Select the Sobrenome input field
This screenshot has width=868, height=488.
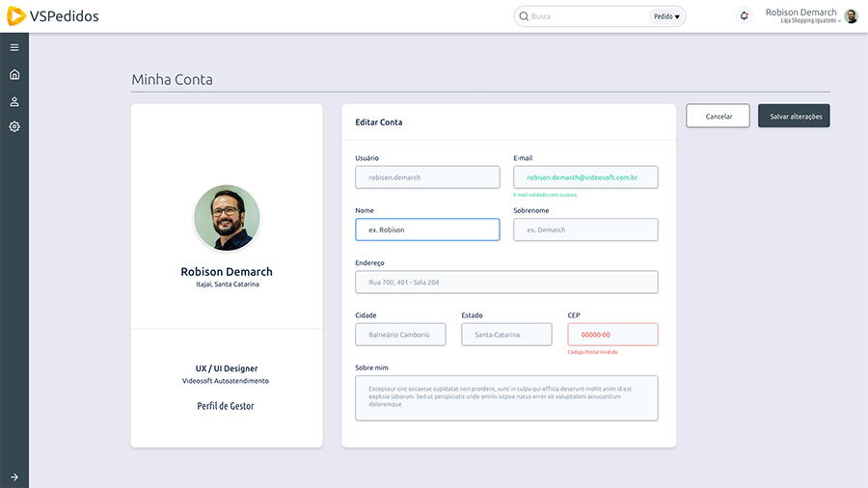tap(585, 230)
